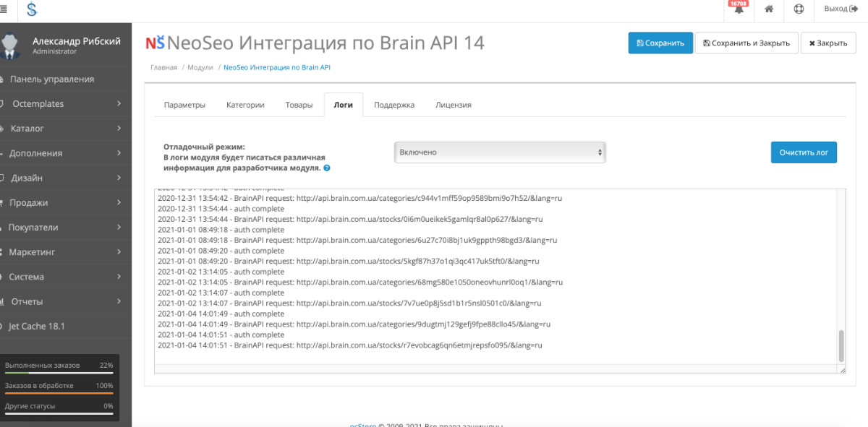Click log line 2021-01-04 14:01:49 categories request
Viewport: 868px width, 427px height.
(354, 324)
